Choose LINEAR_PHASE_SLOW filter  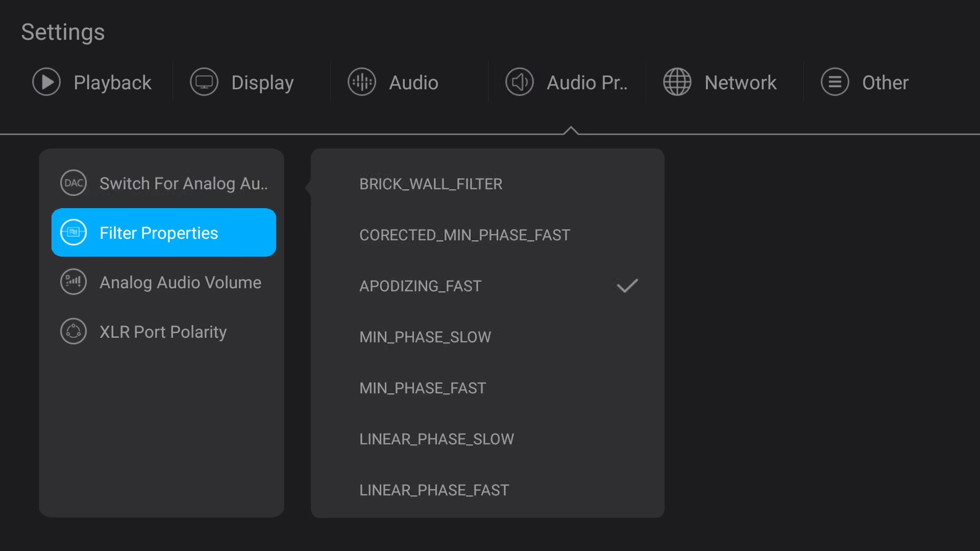click(x=436, y=439)
